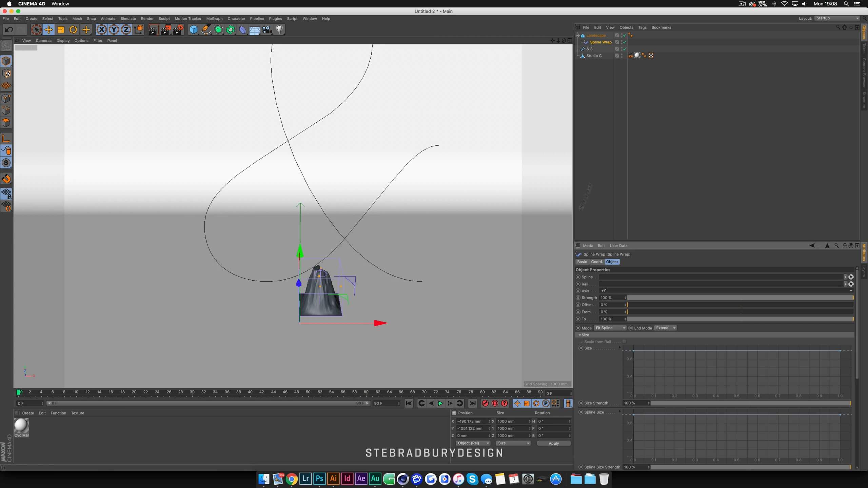
Task: Select the Rotate tool
Action: pyautogui.click(x=73, y=30)
